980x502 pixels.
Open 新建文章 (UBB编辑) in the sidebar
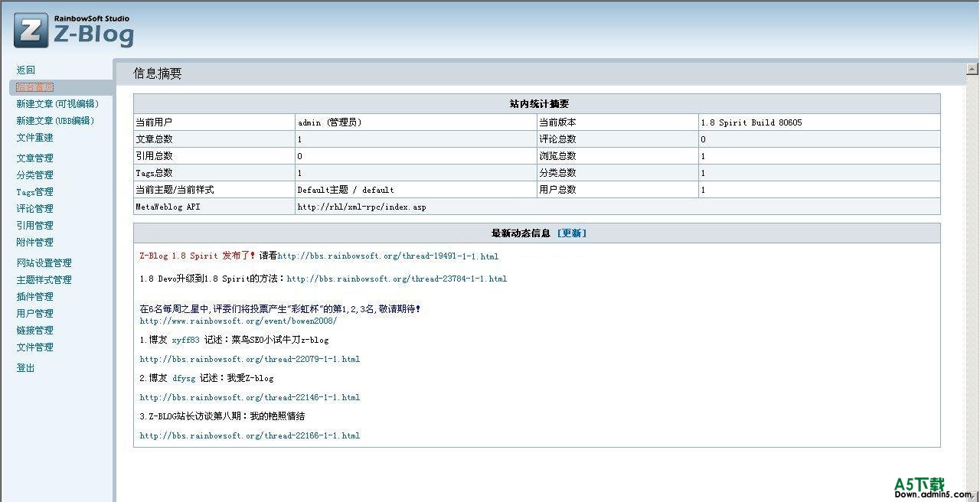tap(55, 121)
